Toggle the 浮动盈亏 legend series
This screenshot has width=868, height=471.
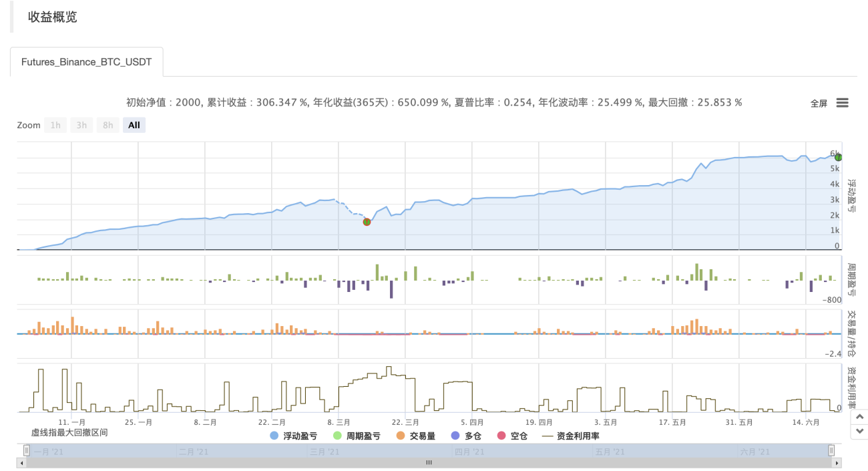(293, 436)
